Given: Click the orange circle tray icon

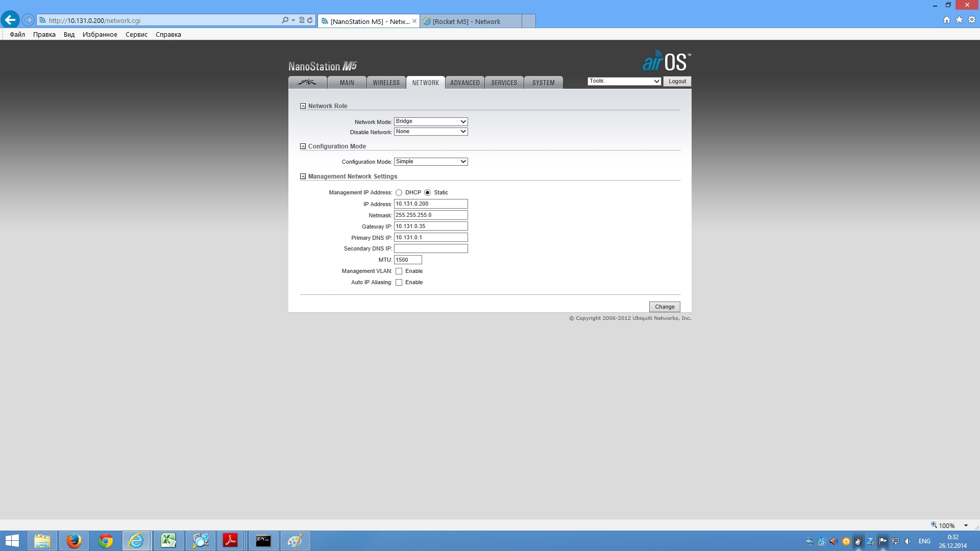Looking at the screenshot, I should 846,541.
